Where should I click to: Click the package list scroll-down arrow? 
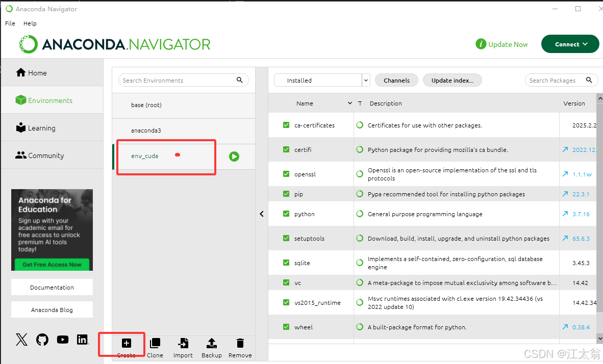point(599,338)
